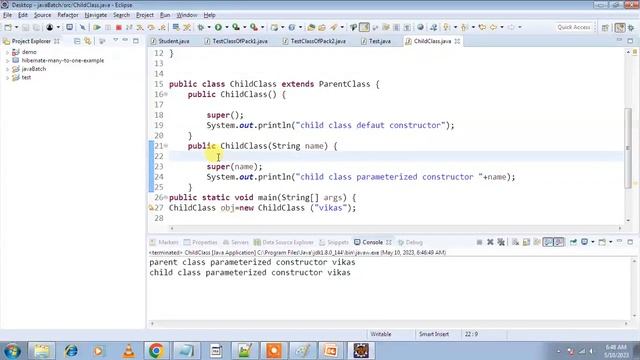Click the green Run toolbar button
Image resolution: width=640 pixels, height=360 pixels.
[x=218, y=27]
